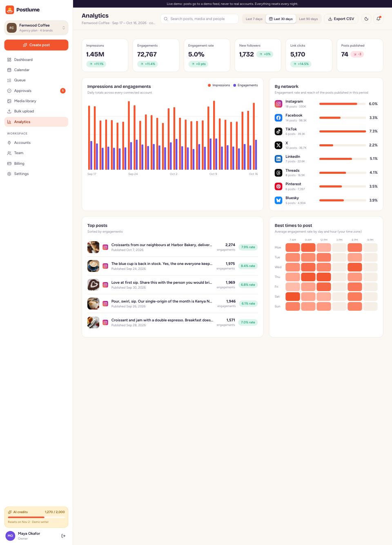Image resolution: width=392 pixels, height=545 pixels.
Task: Click the X network icon
Action: 278,145
